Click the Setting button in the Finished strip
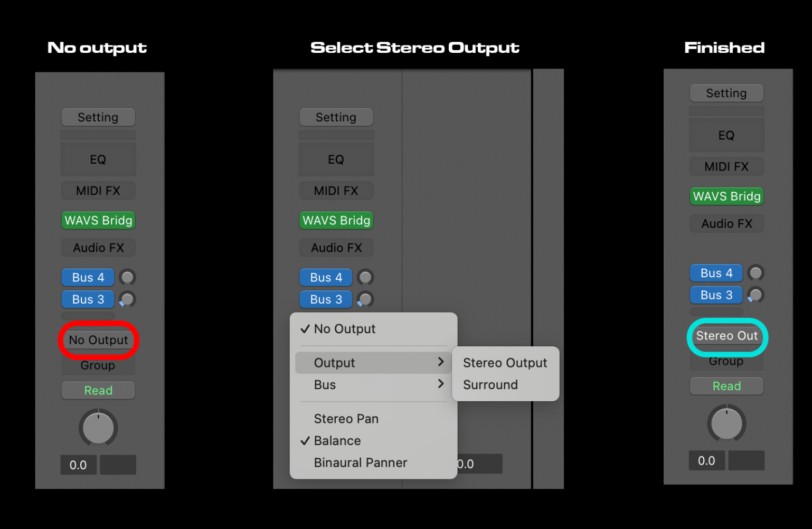Viewport: 812px width, 529px height. [726, 93]
